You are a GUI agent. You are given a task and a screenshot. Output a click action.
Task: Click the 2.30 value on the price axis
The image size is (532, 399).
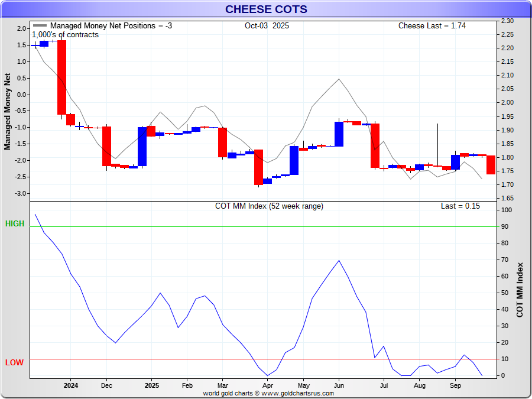pyautogui.click(x=507, y=21)
